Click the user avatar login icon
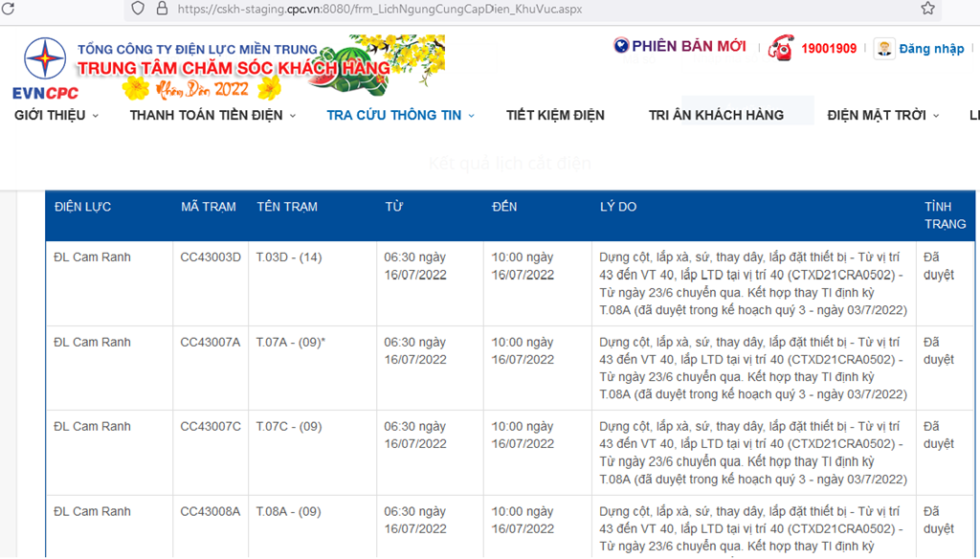Screen dimensions: 980x559 (x=884, y=49)
